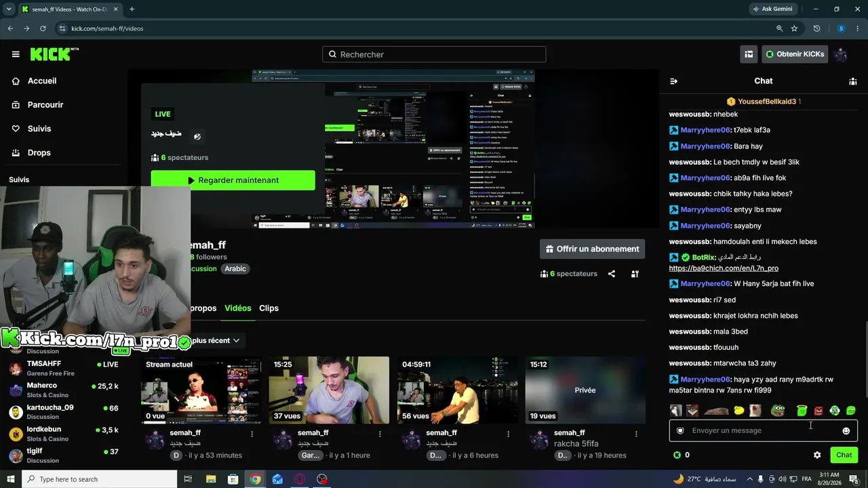Click the shield icon in message box
Viewport: 868px width, 488px height.
pyautogui.click(x=680, y=430)
